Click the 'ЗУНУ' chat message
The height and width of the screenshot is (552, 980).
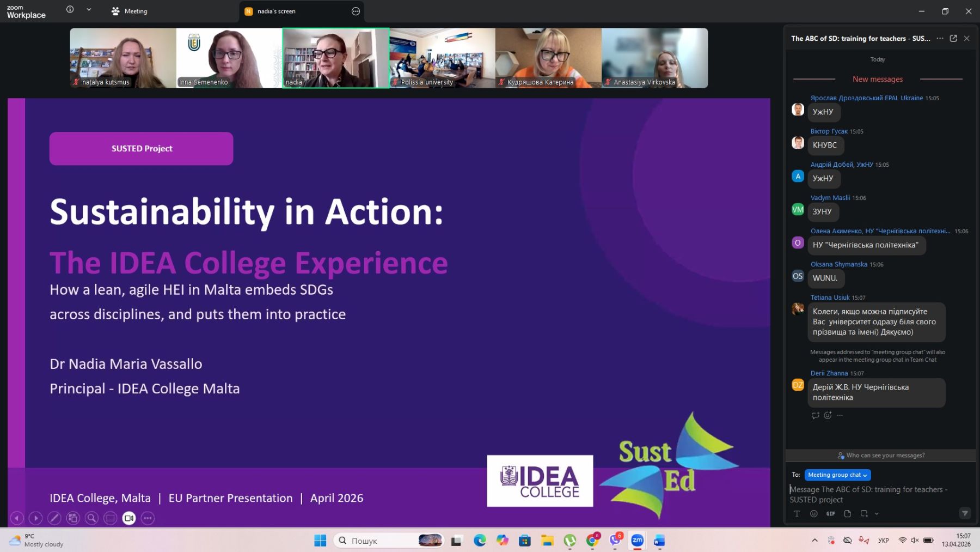(x=823, y=211)
